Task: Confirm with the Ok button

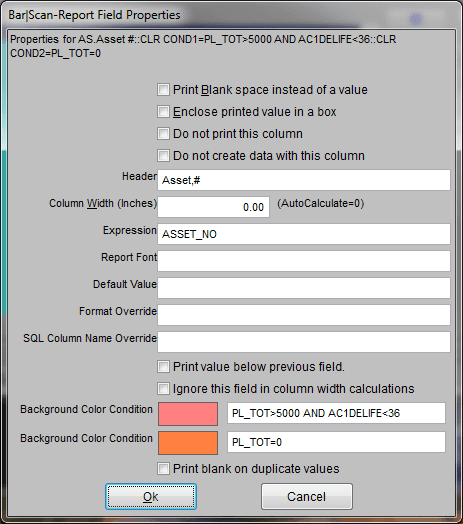Action: point(151,497)
